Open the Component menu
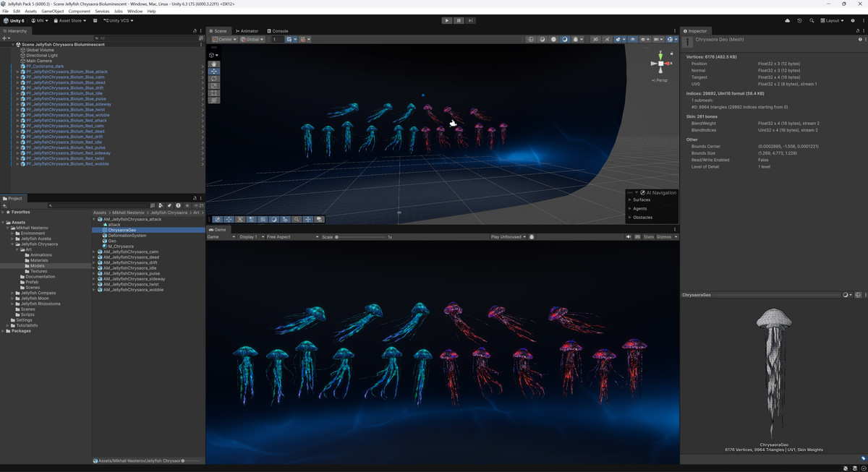 [x=80, y=12]
